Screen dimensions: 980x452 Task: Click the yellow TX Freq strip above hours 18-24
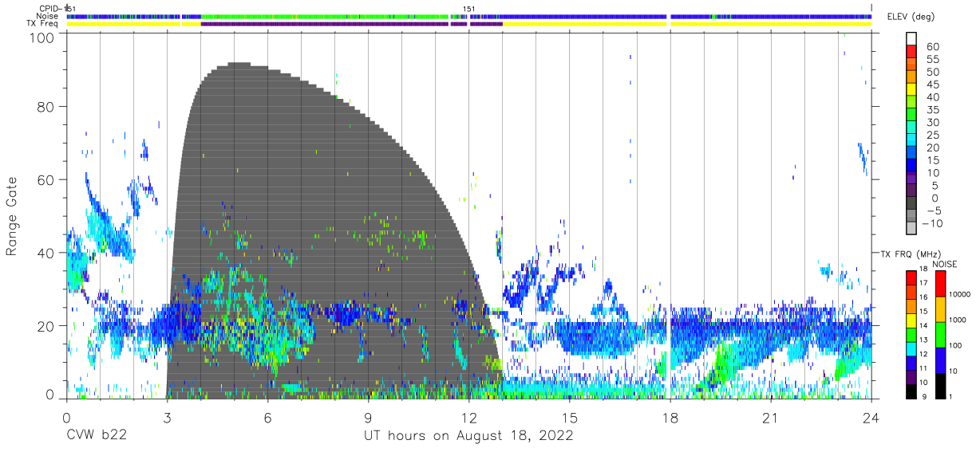coord(771,24)
